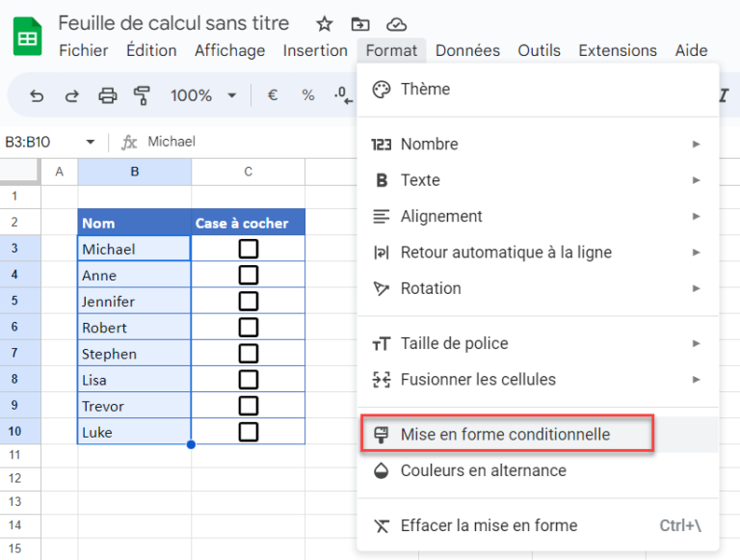The height and width of the screenshot is (560, 740).
Task: Open the Données menu
Action: 467,50
